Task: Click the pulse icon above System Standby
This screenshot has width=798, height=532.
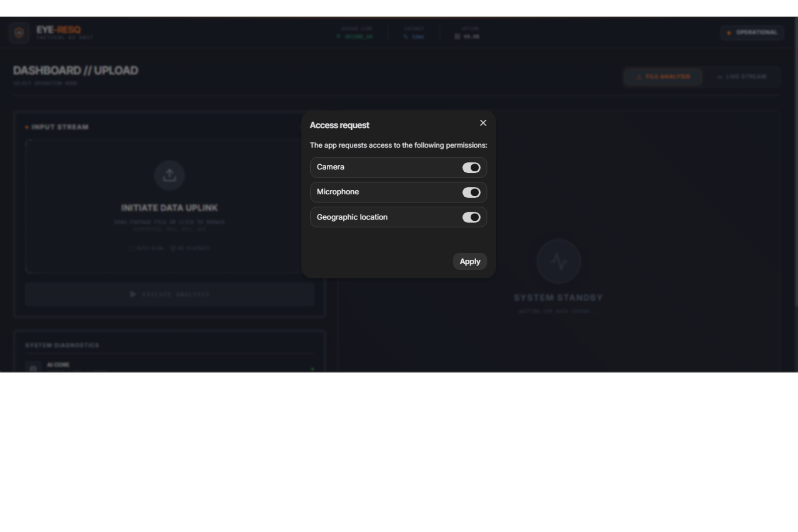Action: (558, 261)
